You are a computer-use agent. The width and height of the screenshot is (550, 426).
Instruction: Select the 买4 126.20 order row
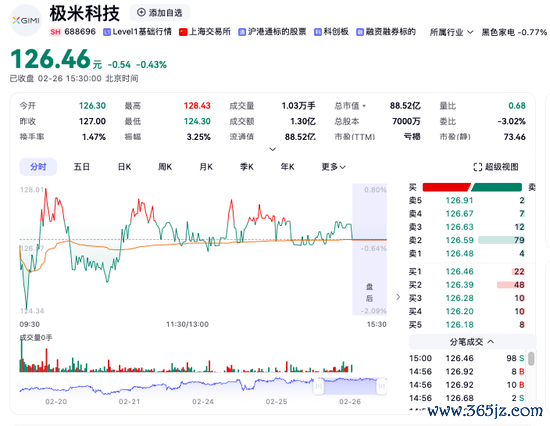[467, 312]
